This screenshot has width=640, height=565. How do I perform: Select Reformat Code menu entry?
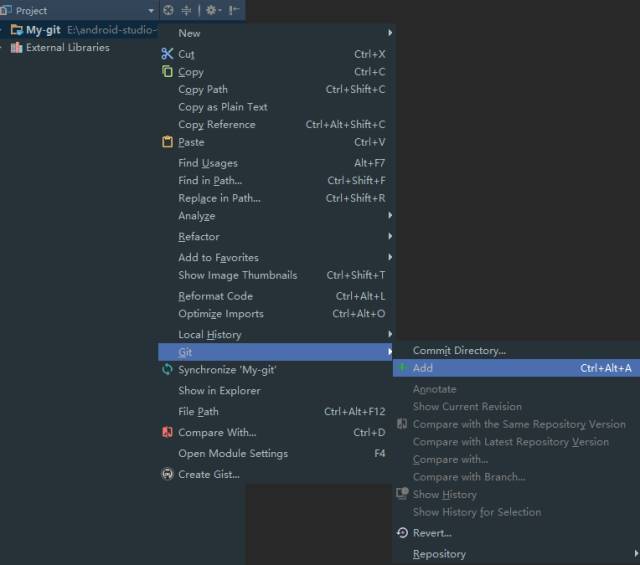click(276, 296)
